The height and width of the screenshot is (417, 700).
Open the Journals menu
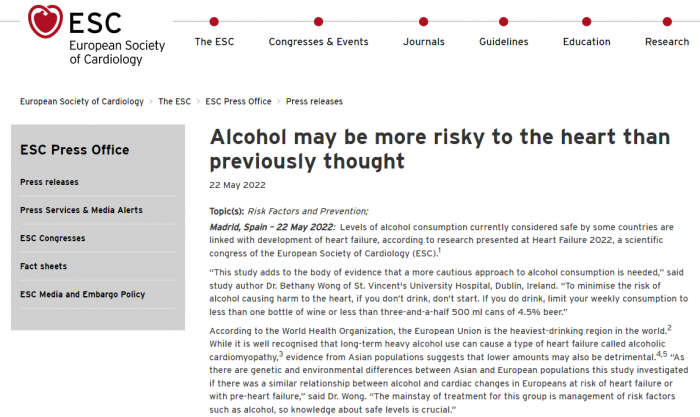[423, 42]
